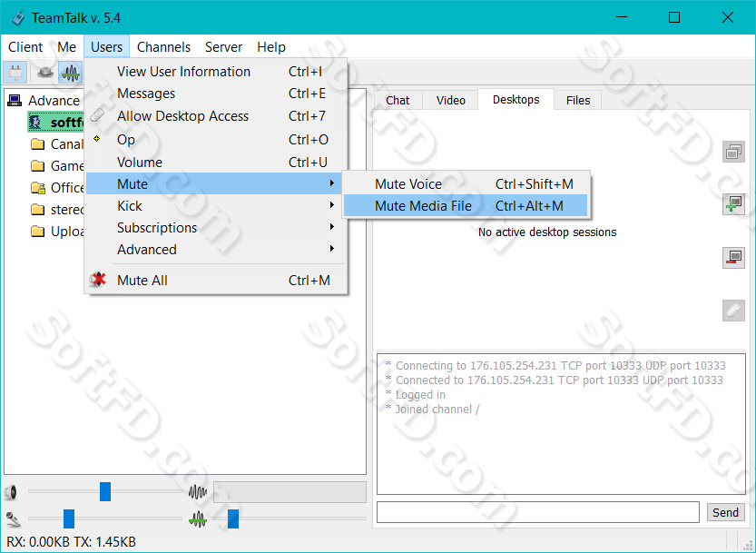Toggle the voice activation waveform toolbar icon
The image size is (756, 553).
click(71, 73)
